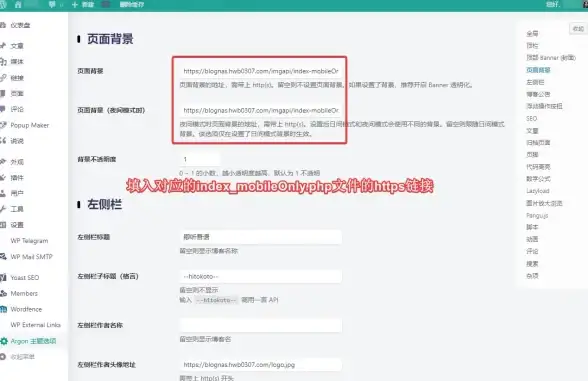Open the sidebar 文章 menu on the left
The image size is (588, 381).
click(17, 46)
